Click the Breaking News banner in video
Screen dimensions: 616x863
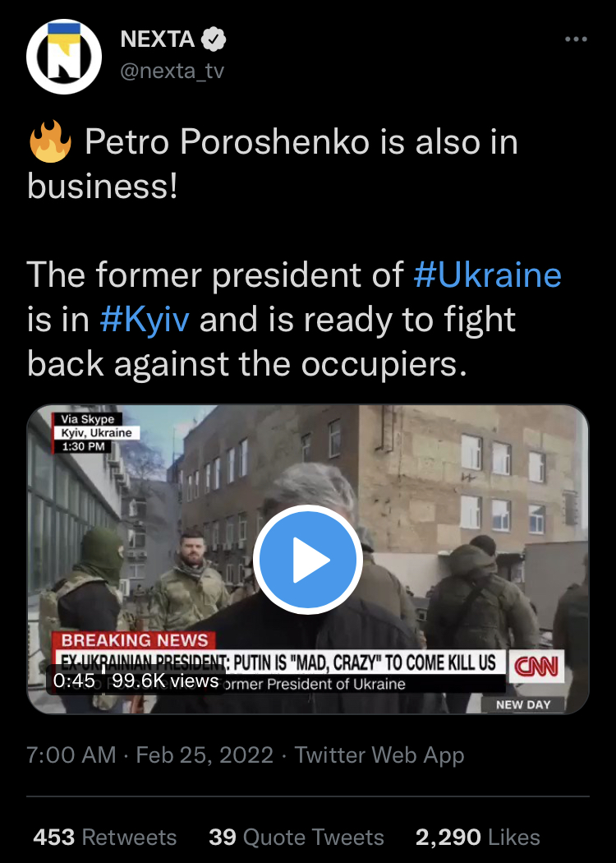[134, 640]
